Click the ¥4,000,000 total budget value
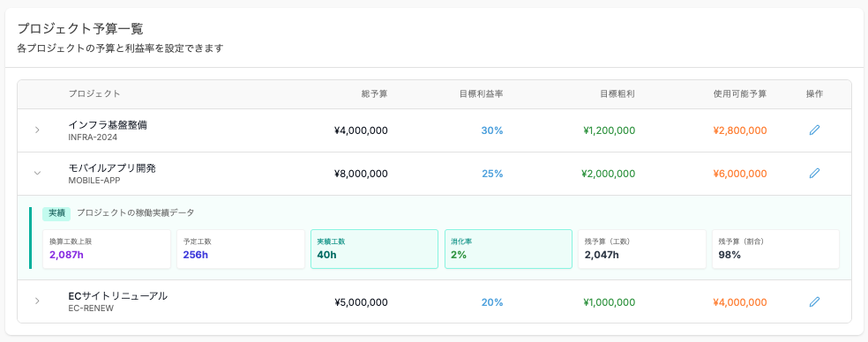This screenshot has width=868, height=342. click(361, 130)
